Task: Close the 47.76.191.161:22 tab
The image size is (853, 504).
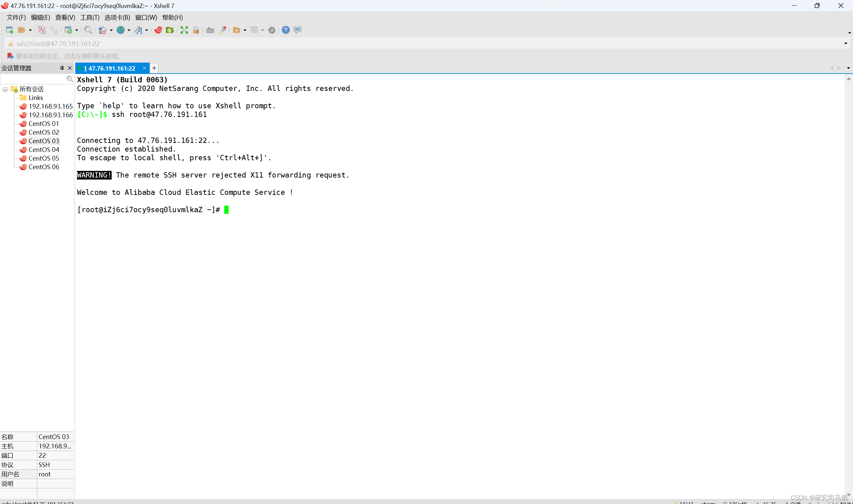Action: (144, 68)
